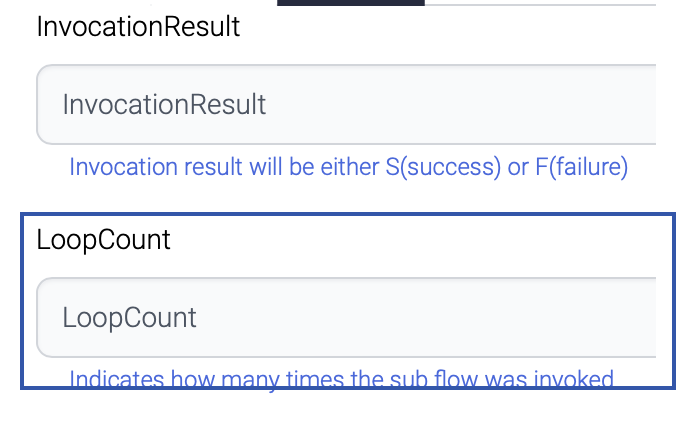Click empty area inside LoopCount box
Screen dimensions: 678x438
pos(450,318)
